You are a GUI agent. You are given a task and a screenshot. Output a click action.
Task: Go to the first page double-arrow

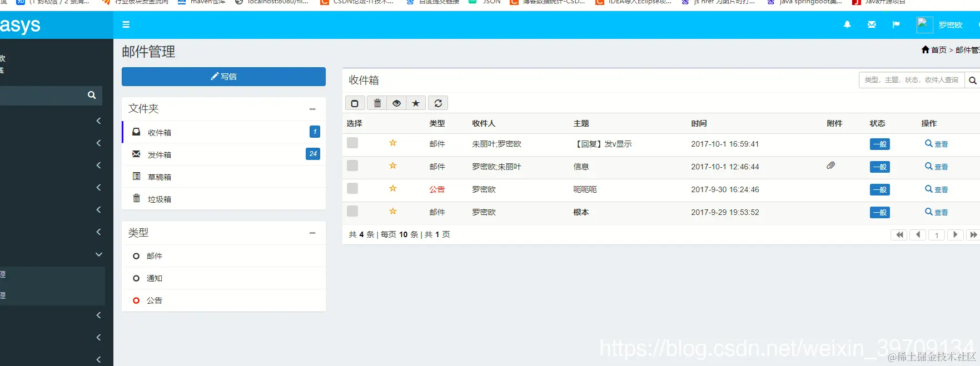pos(899,235)
